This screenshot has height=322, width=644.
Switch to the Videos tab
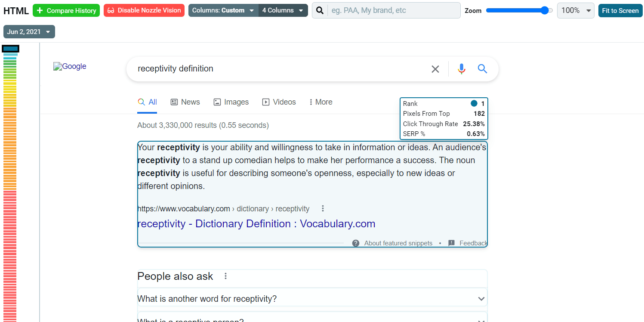click(x=279, y=102)
